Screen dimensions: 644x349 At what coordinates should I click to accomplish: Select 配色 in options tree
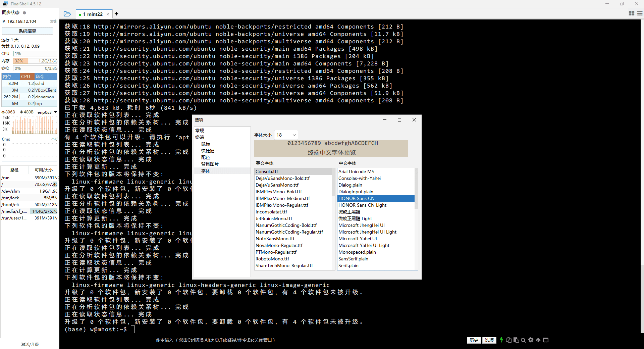click(x=206, y=157)
